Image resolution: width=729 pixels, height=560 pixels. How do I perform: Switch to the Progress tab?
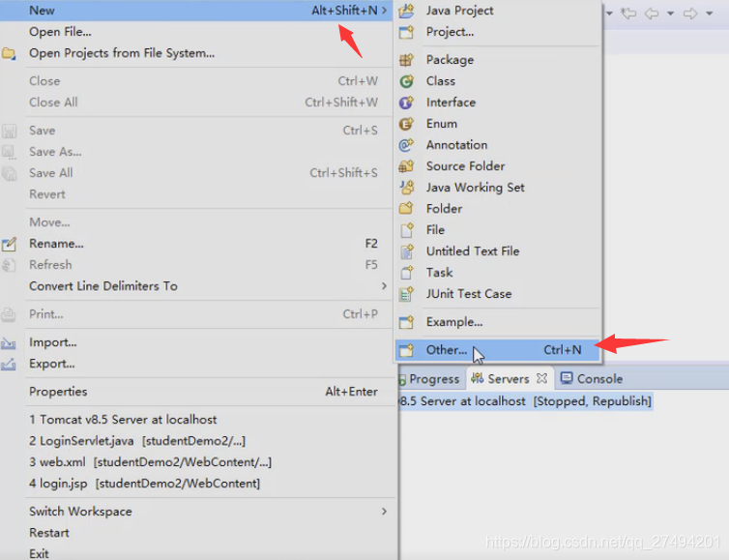[430, 378]
